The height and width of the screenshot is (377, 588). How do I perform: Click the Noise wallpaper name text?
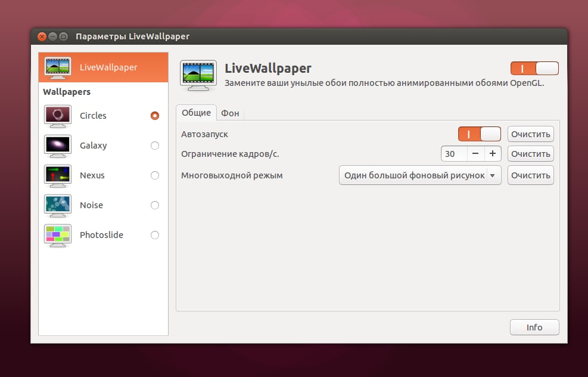click(x=91, y=205)
